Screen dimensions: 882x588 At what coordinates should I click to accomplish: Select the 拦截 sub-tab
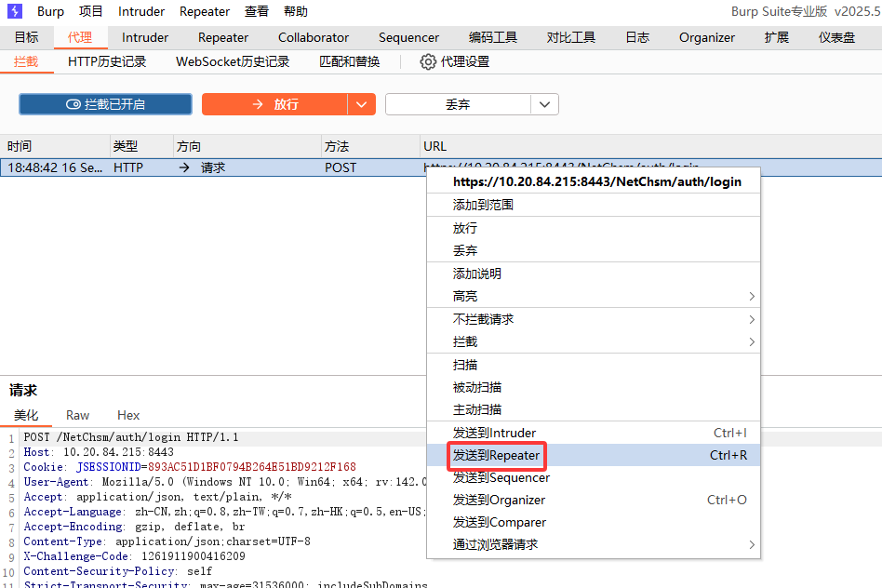coord(26,62)
